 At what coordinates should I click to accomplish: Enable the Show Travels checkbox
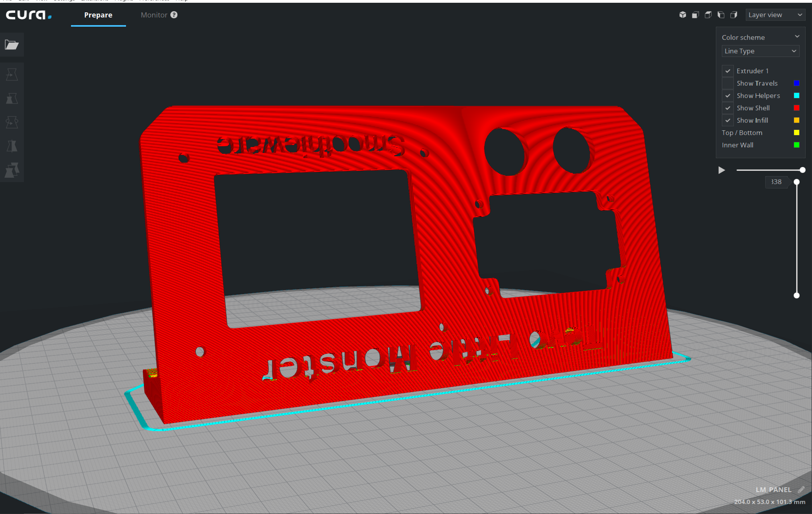click(727, 83)
